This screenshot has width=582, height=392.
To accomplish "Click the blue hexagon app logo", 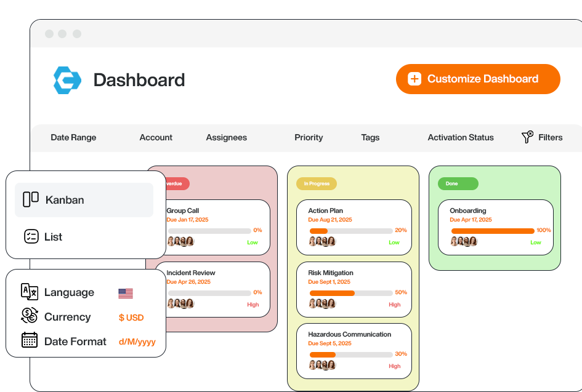I will [67, 80].
